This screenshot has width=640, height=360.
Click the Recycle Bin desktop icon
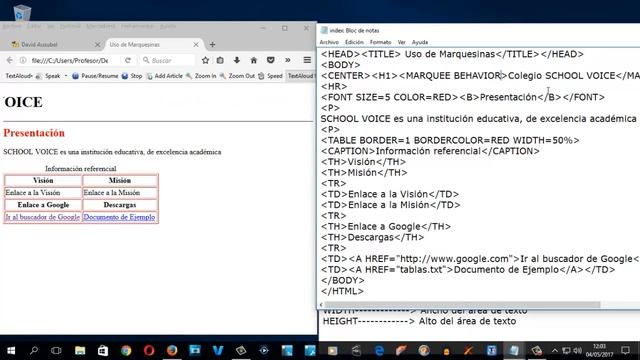(21, 12)
